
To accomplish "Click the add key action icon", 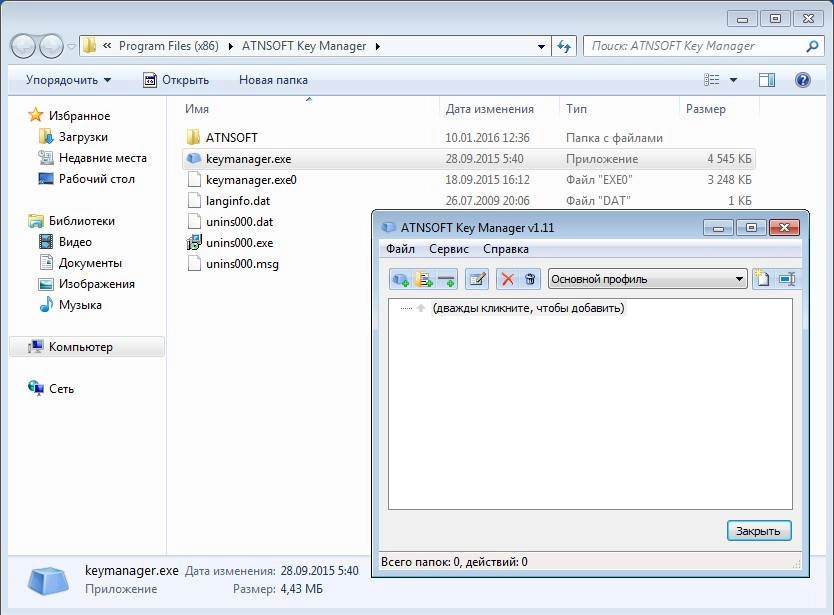I will tap(400, 279).
